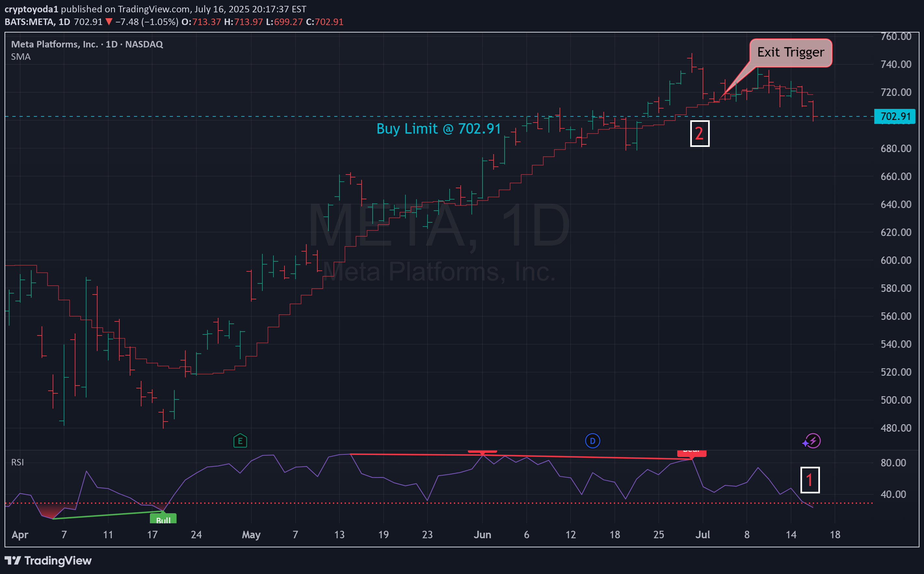The image size is (924, 574).
Task: Click the Exit Trigger callout bubble
Action: [x=790, y=52]
